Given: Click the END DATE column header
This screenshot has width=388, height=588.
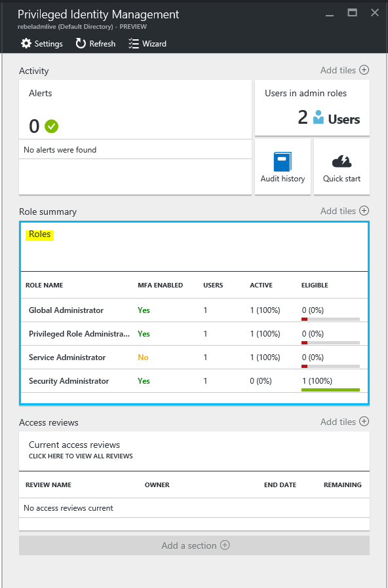Looking at the screenshot, I should click(x=281, y=485).
